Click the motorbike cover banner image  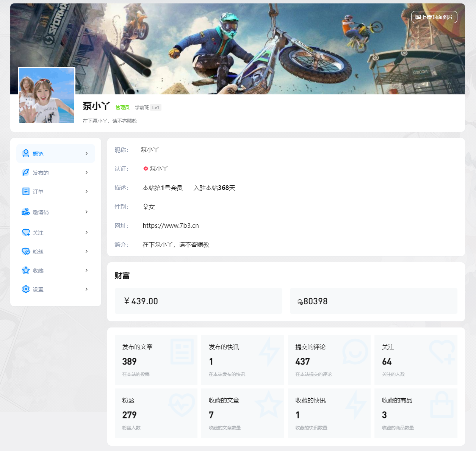pos(238,49)
